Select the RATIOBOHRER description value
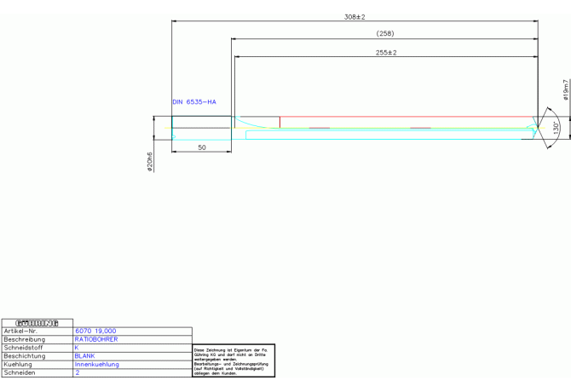The image size is (571, 392). tap(96, 339)
